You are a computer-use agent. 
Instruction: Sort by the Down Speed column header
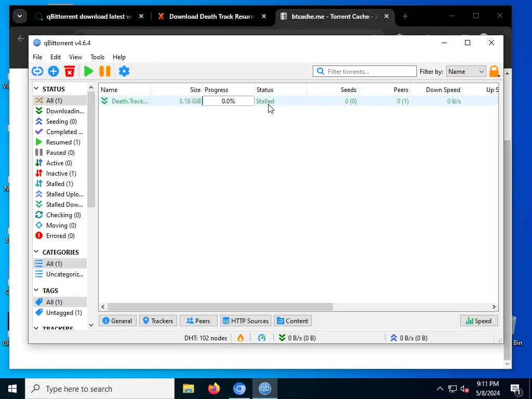436,89
